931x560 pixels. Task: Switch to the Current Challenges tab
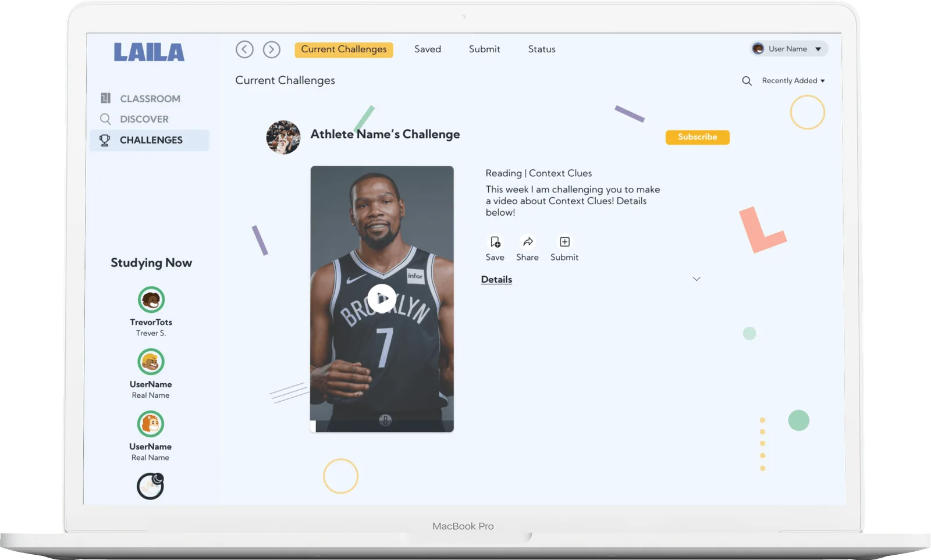coord(344,49)
